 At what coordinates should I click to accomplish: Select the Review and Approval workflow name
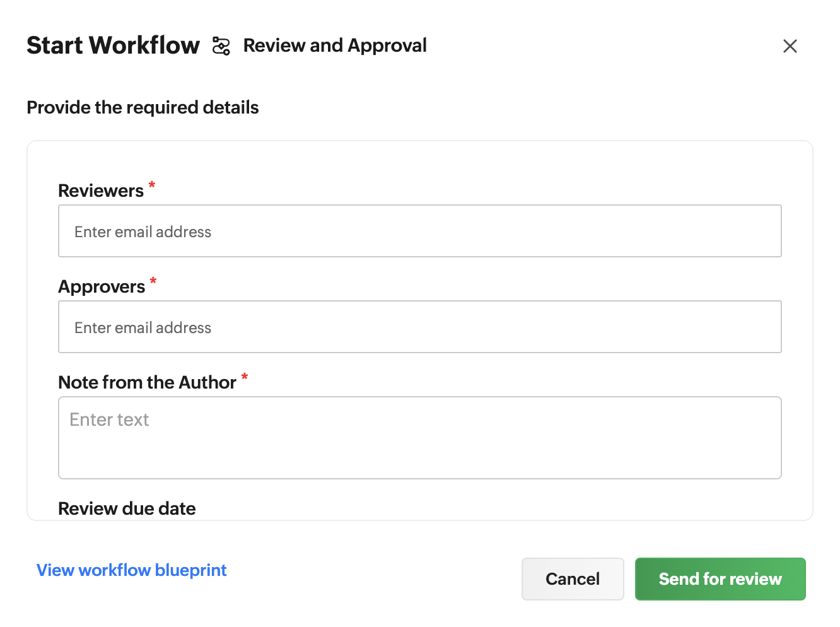pos(335,45)
